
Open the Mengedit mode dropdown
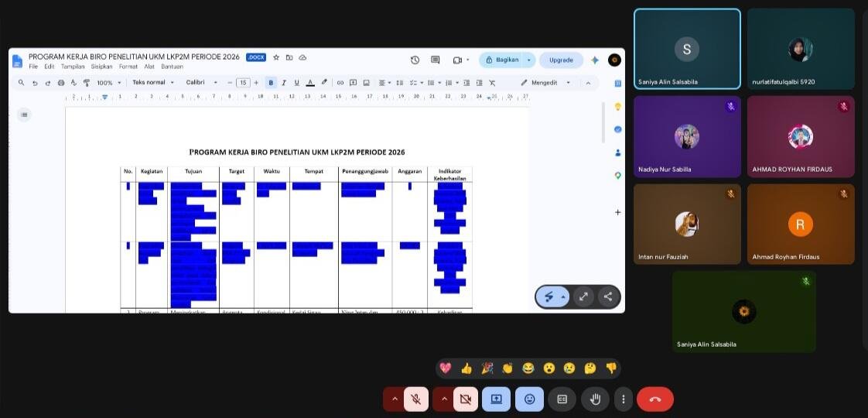point(546,83)
